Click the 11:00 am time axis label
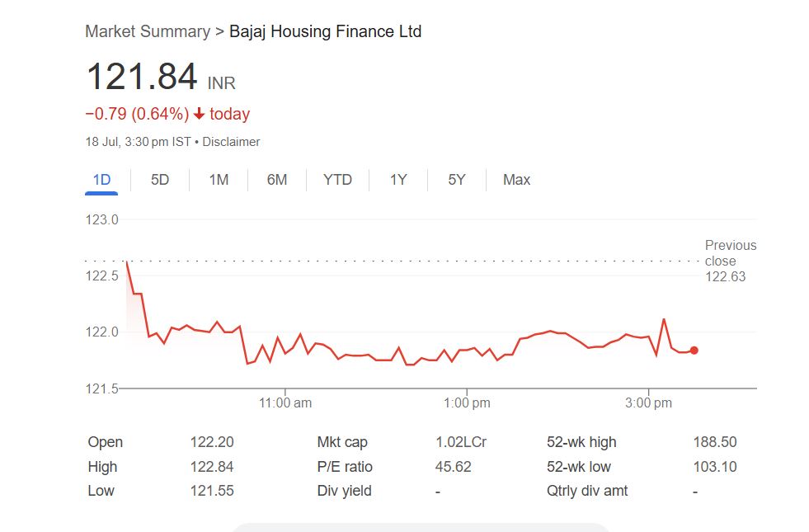809x532 pixels. (285, 403)
